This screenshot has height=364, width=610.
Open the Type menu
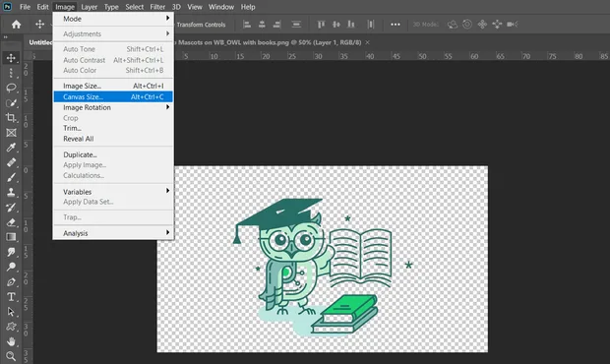click(111, 7)
